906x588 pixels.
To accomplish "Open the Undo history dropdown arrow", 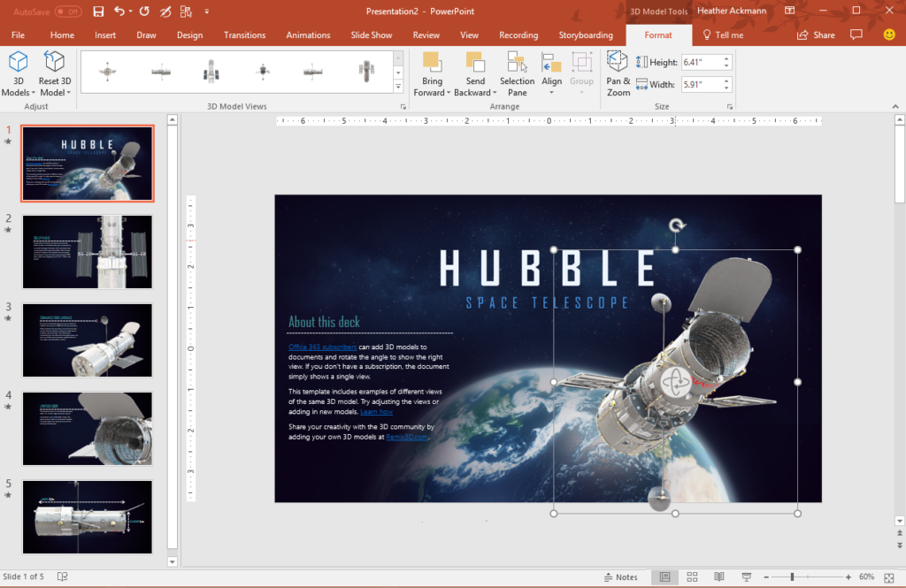I will (x=131, y=11).
